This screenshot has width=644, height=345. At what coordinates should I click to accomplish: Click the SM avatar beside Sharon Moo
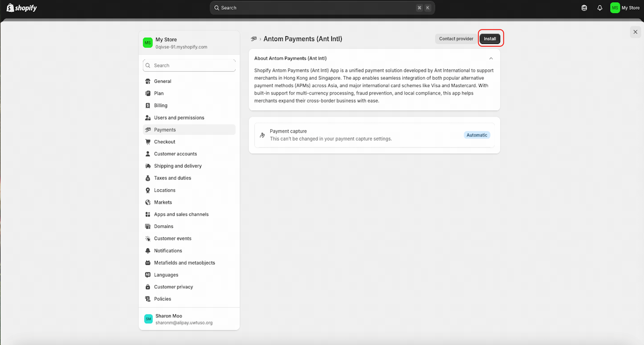point(148,319)
